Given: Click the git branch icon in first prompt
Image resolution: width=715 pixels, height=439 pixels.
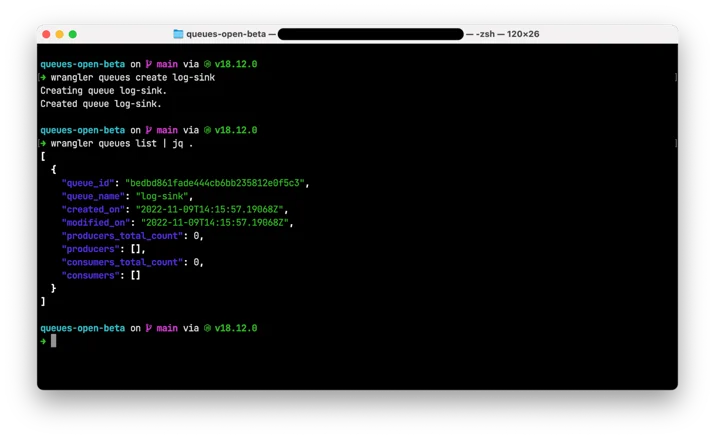Looking at the screenshot, I should [x=149, y=64].
